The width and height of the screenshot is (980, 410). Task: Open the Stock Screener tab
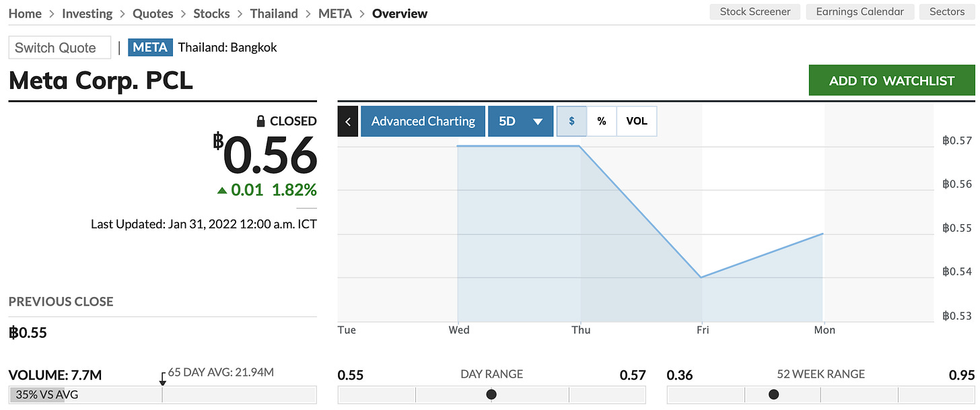pyautogui.click(x=755, y=11)
